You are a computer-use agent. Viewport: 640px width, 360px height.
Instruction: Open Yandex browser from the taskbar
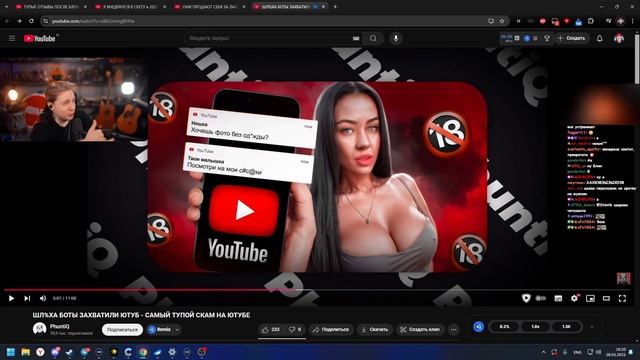point(40,352)
